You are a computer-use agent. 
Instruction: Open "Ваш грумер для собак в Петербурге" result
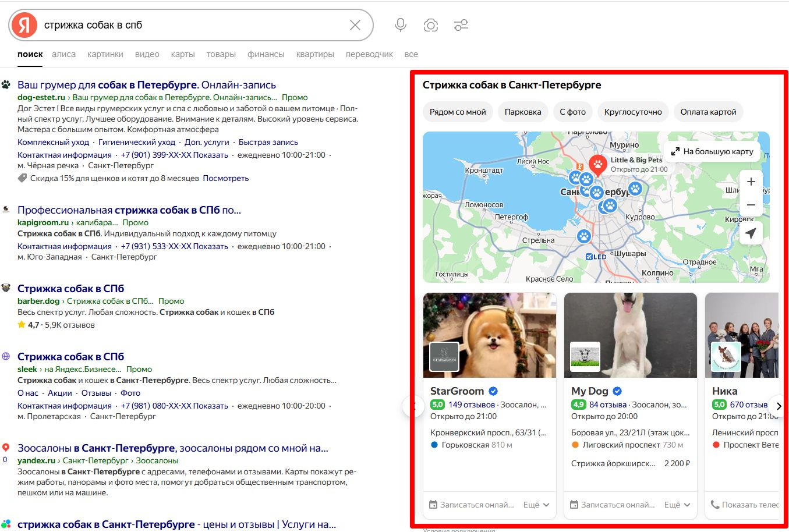click(x=147, y=85)
